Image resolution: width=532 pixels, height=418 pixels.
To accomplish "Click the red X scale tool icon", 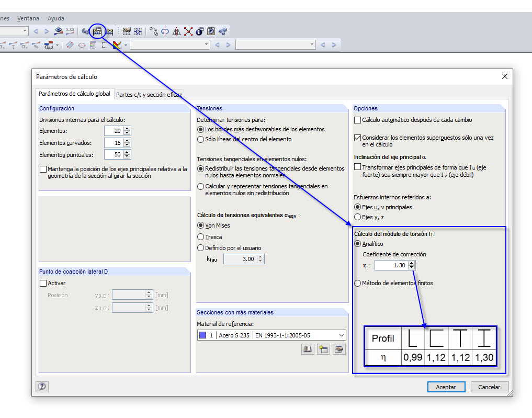I will click(188, 31).
